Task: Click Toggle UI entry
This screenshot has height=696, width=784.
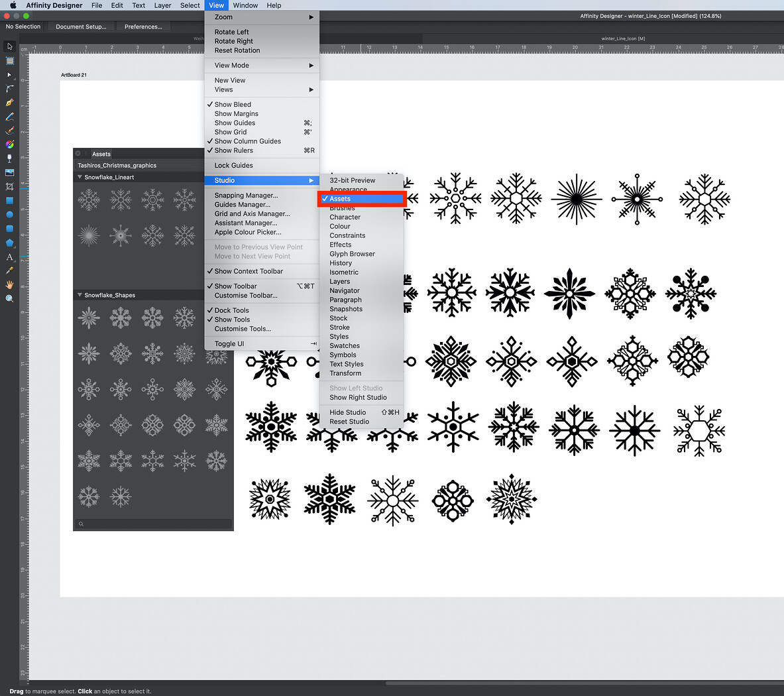Action: point(262,344)
